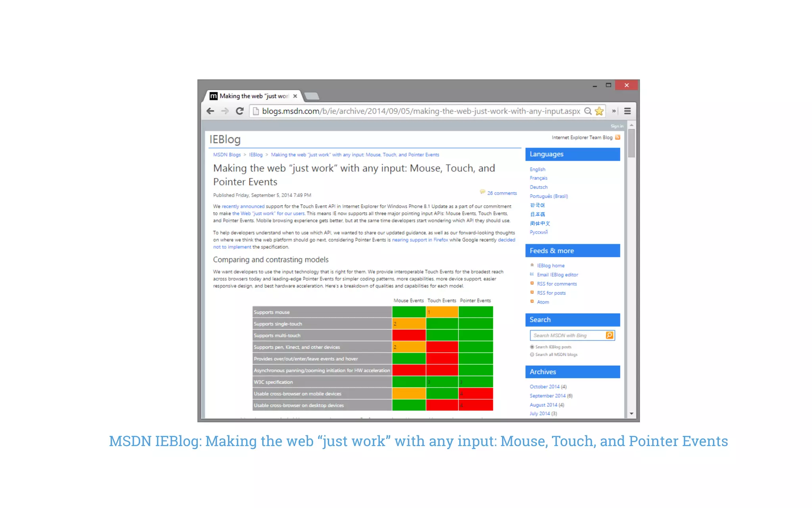Open the IEBlog header title
812x508 pixels.
(225, 139)
